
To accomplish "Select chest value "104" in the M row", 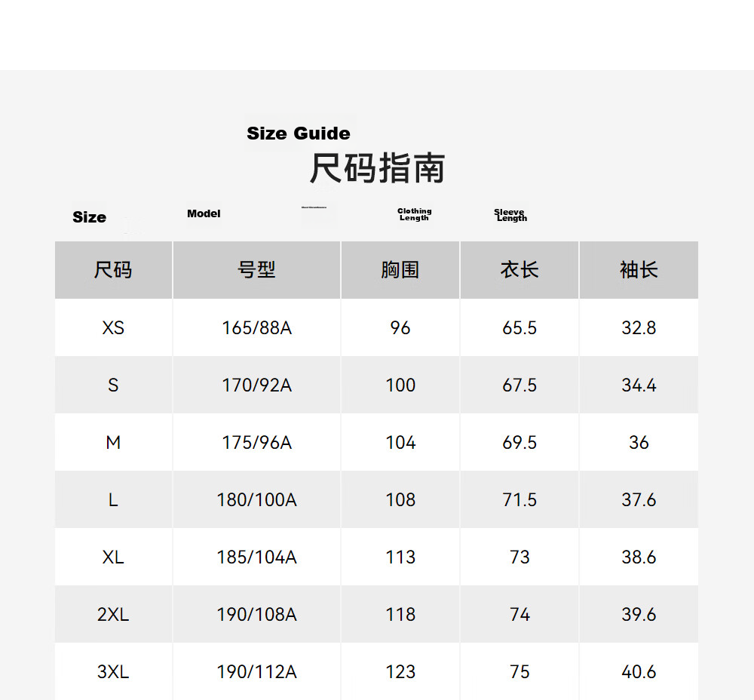I will (400, 442).
